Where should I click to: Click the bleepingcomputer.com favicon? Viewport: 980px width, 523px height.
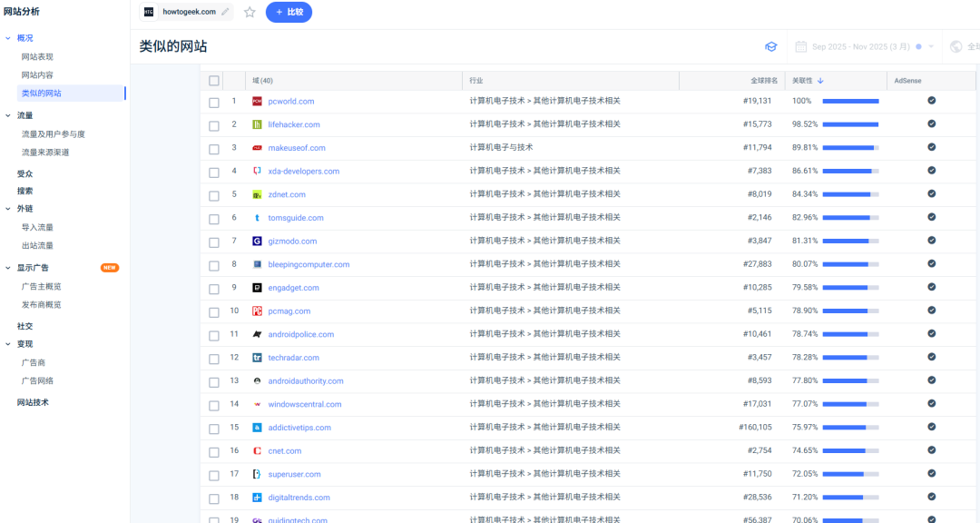coord(257,264)
